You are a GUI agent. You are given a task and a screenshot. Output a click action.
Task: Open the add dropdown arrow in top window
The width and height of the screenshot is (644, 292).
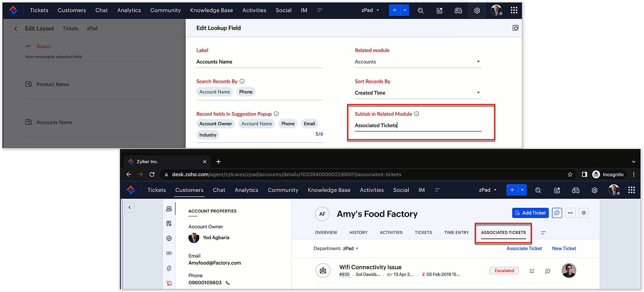pyautogui.click(x=405, y=10)
